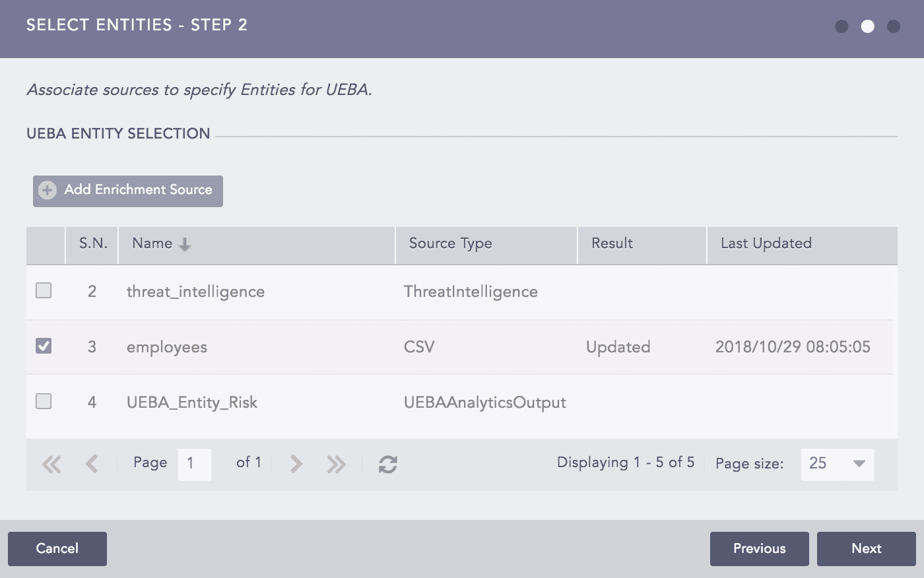Click the Last Updated column header
924x578 pixels.
pyautogui.click(x=766, y=243)
